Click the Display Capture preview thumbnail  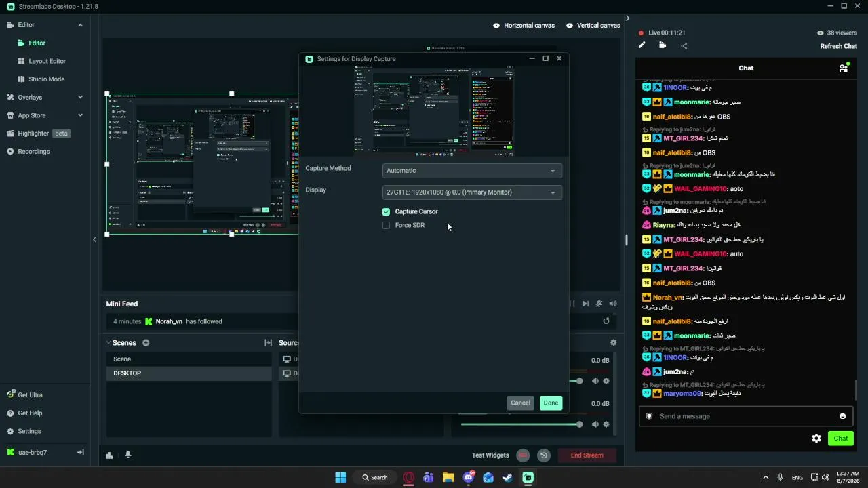point(434,112)
